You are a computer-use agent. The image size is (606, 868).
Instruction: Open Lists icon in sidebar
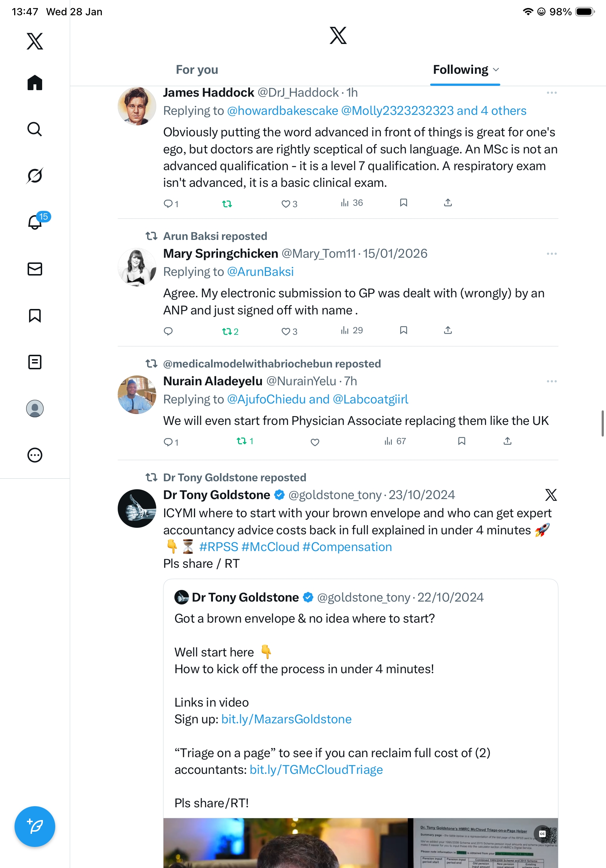pyautogui.click(x=35, y=362)
